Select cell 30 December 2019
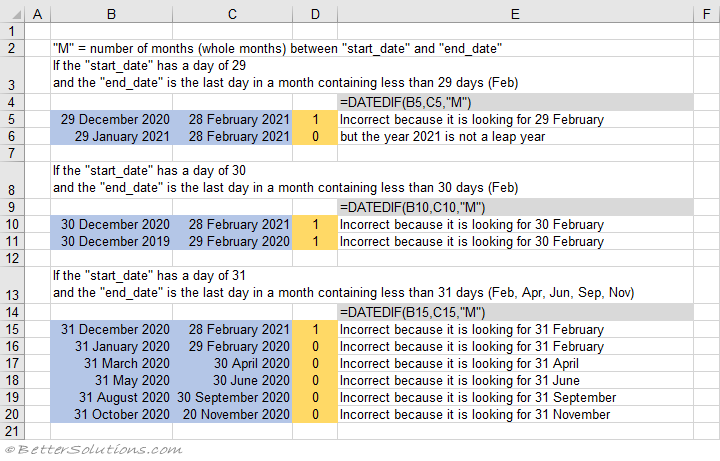 pyautogui.click(x=112, y=241)
